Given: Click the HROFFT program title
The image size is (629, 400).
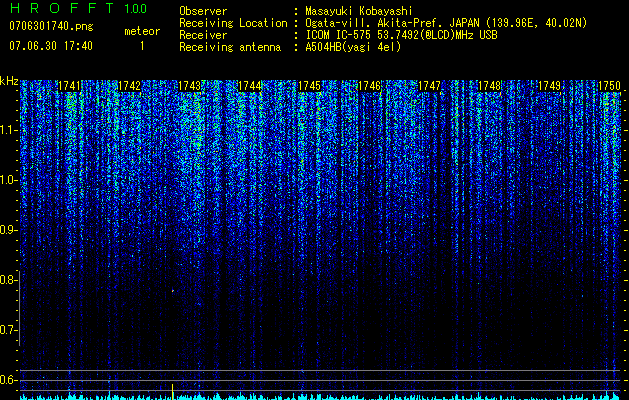Looking at the screenshot, I should click(x=63, y=8).
